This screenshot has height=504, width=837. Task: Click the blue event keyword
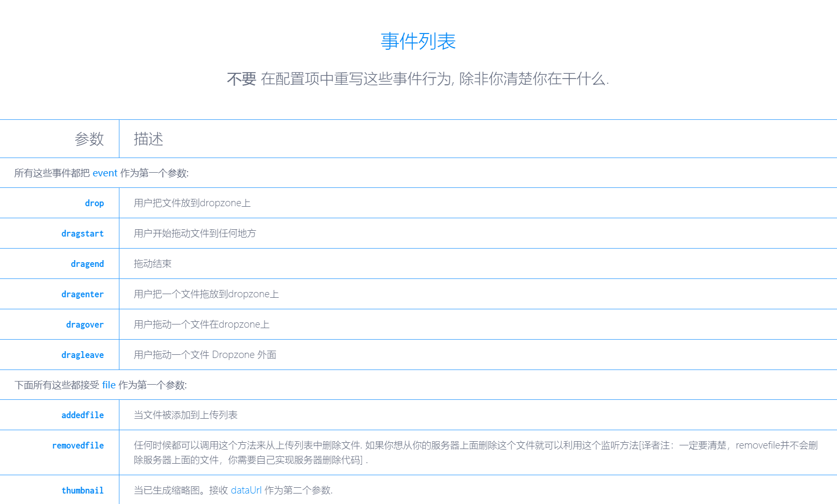105,173
